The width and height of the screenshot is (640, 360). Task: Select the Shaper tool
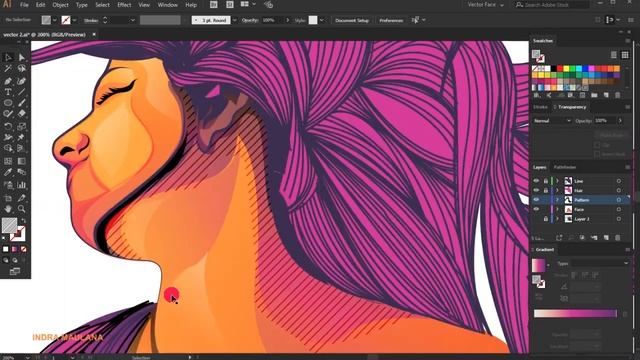pyautogui.click(x=8, y=114)
